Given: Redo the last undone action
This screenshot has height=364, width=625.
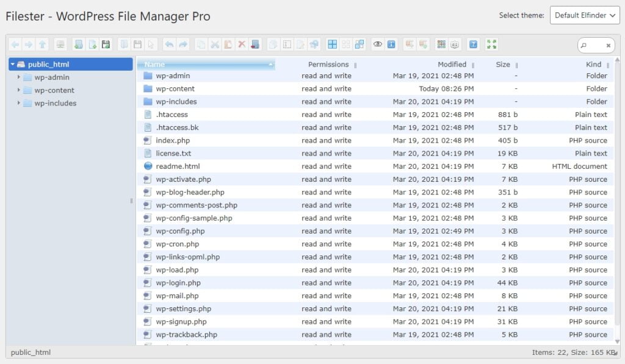Looking at the screenshot, I should pos(182,45).
